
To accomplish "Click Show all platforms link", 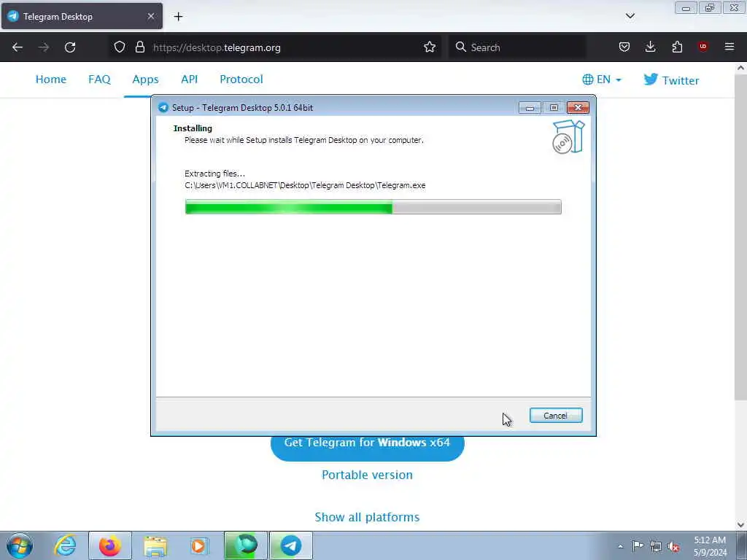I will pyautogui.click(x=368, y=517).
